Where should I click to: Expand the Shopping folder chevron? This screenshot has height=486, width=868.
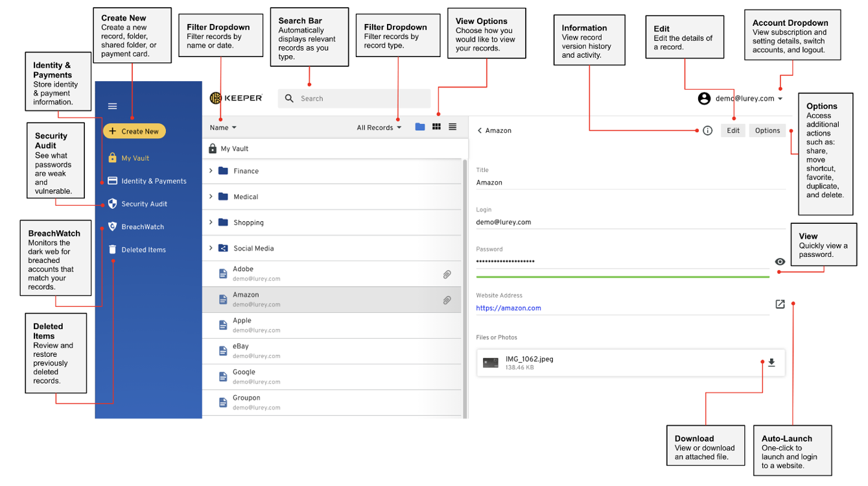tap(211, 222)
